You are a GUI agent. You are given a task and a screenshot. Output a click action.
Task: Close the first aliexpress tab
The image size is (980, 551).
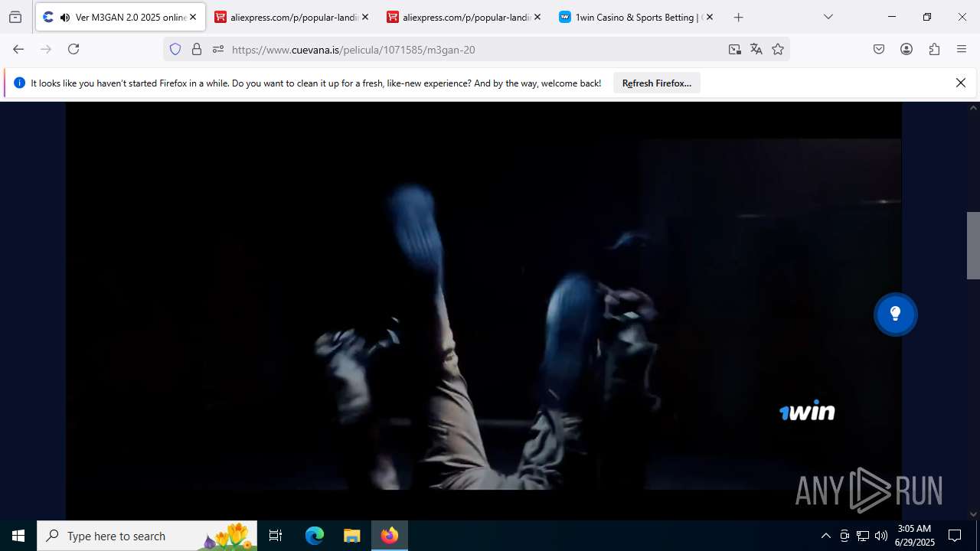[365, 17]
